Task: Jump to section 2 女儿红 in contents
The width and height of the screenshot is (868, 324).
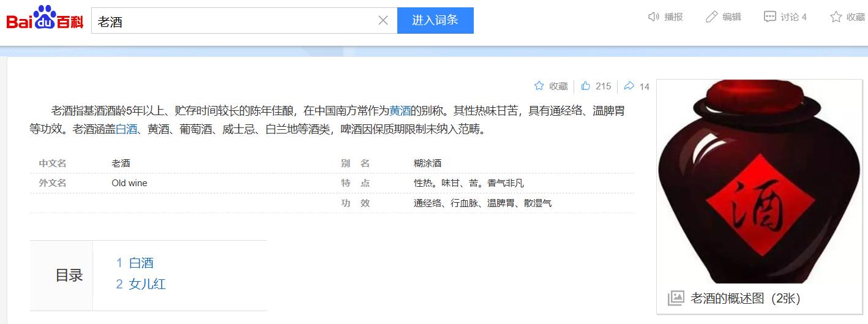Action: [x=147, y=284]
